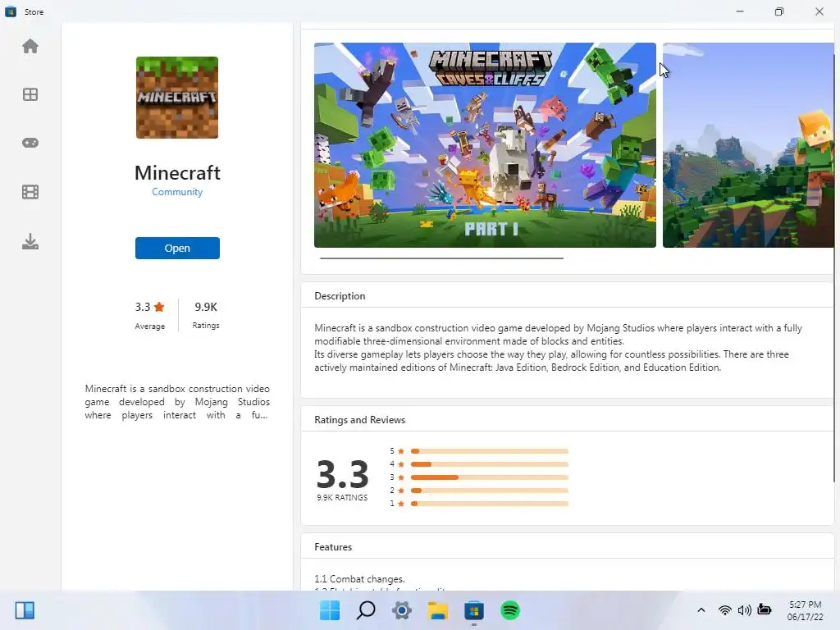
Task: Click the 3-star rating bar
Action: [489, 477]
